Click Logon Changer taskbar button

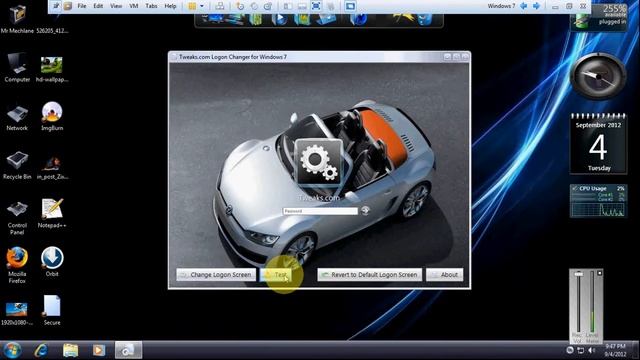point(128,350)
